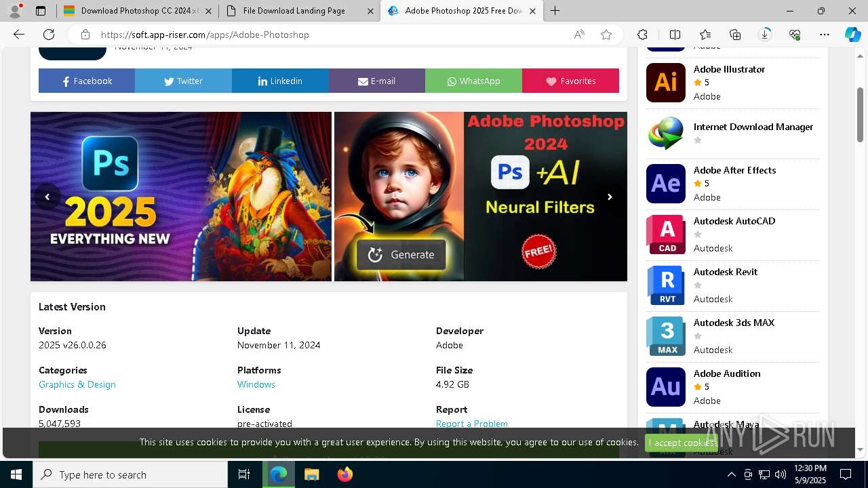
Task: Open the Graphics & Design category link
Action: [x=77, y=384]
